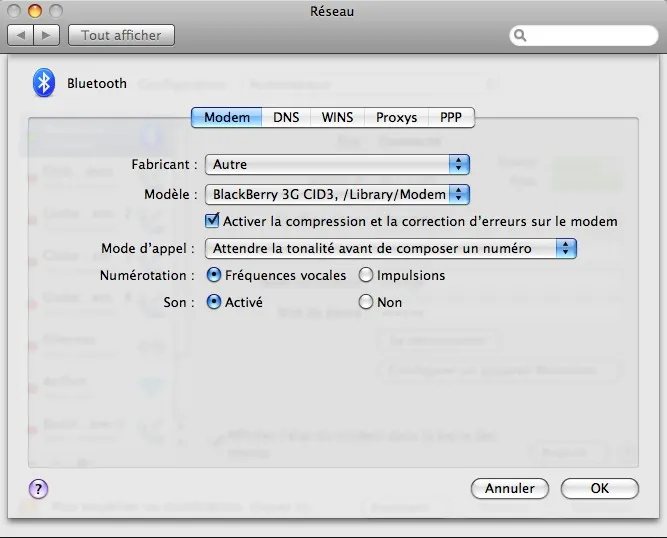The width and height of the screenshot is (667, 538).
Task: Go back with the left arrow button
Action: 20,35
